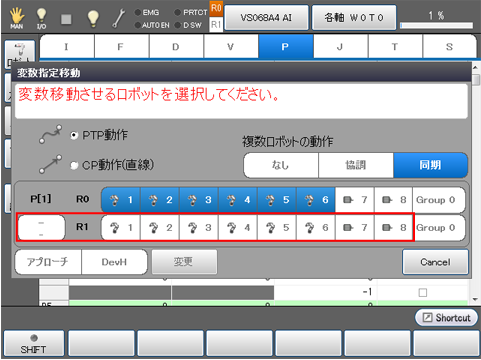Toggle R1 joint 6 robot icon
The height and width of the screenshot is (360, 481).
pos(316,228)
